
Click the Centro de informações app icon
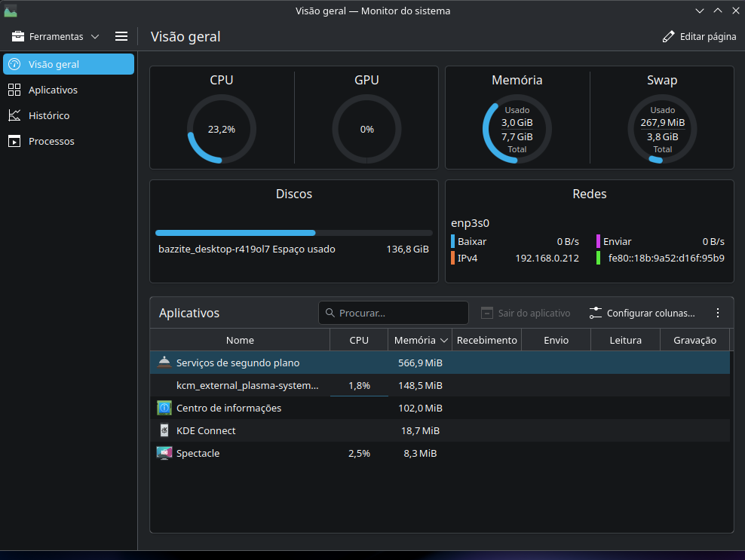pos(164,408)
